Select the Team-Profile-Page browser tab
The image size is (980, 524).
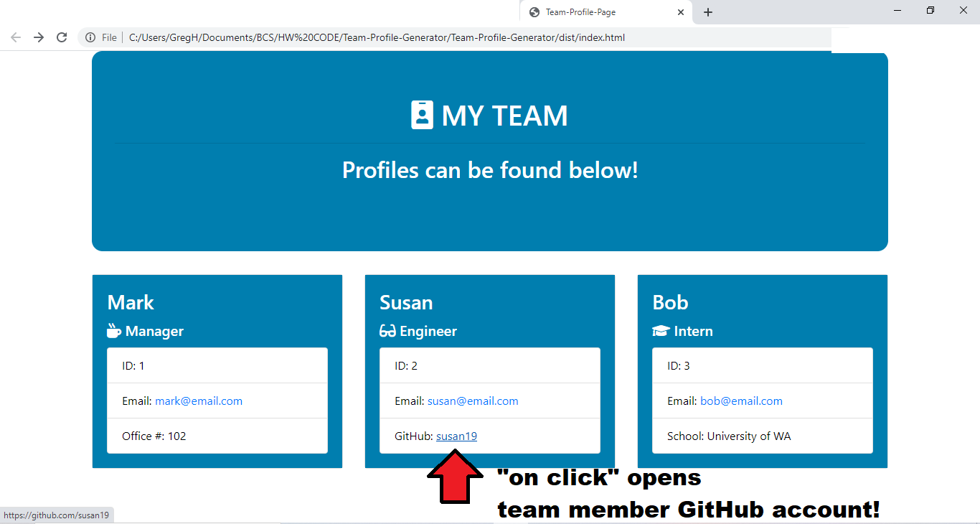click(x=603, y=11)
